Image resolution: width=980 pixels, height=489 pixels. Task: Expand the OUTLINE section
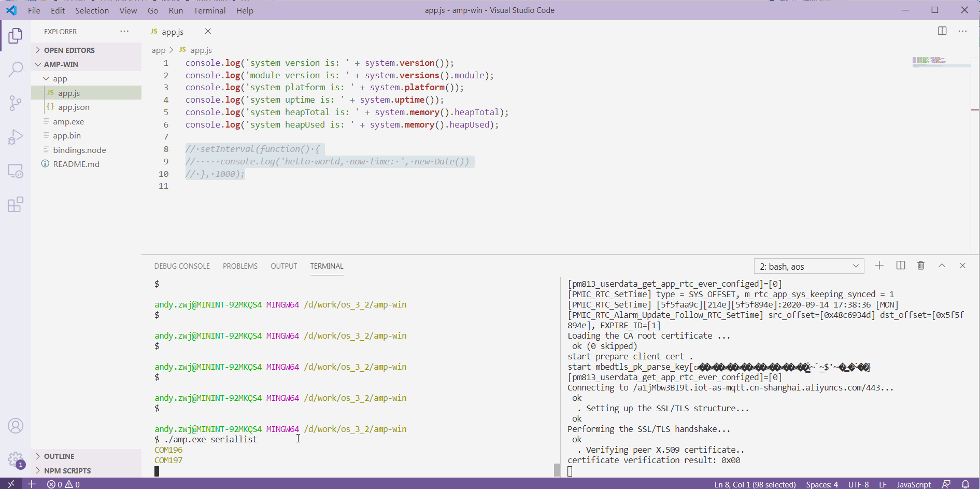pos(86,456)
